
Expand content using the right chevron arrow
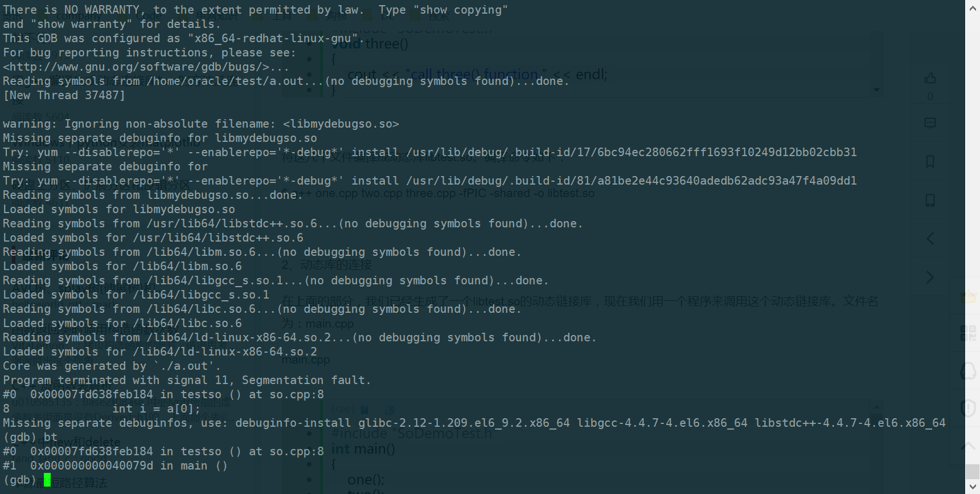tap(930, 277)
